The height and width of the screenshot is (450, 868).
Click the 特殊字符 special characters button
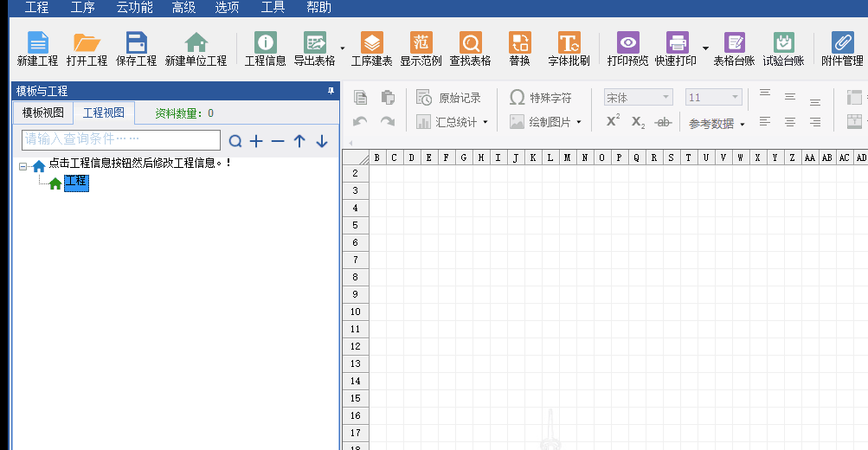[540, 98]
